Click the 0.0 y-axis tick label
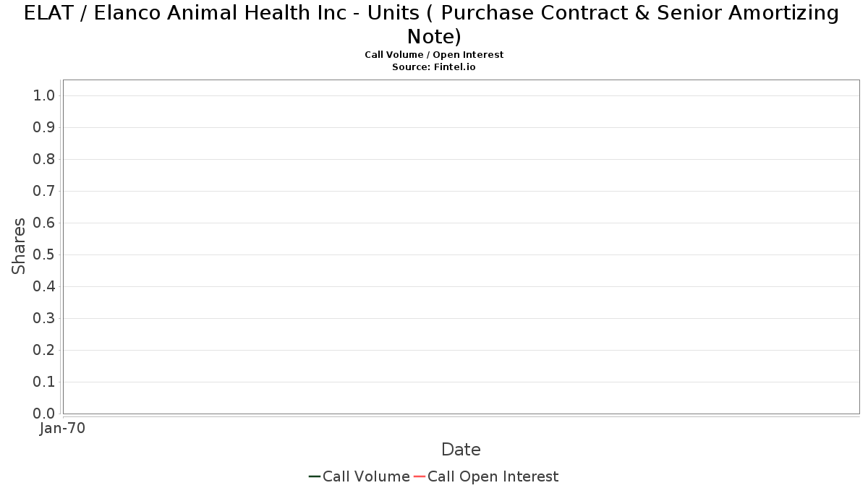Image resolution: width=868 pixels, height=488 pixels. click(44, 414)
